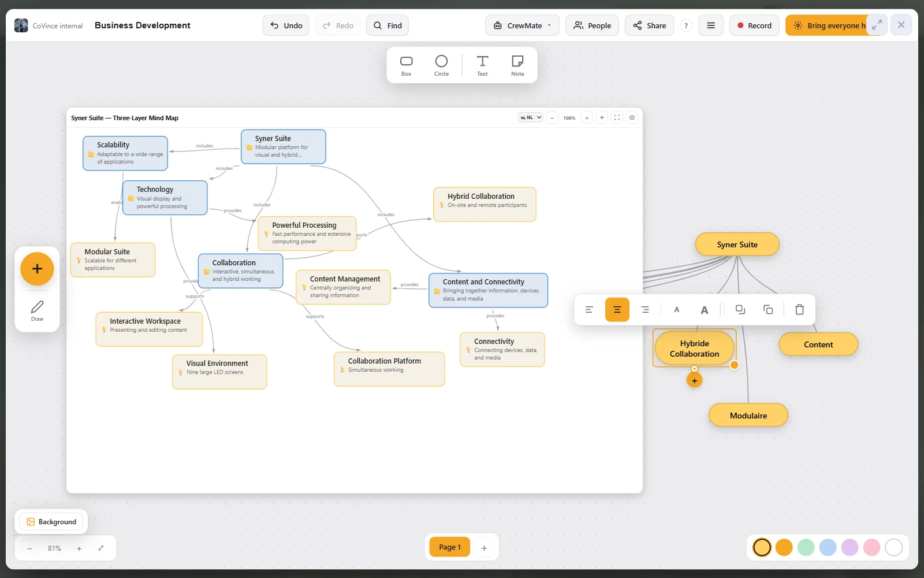The height and width of the screenshot is (578, 924).
Task: Choose the Text tool
Action: click(x=482, y=65)
